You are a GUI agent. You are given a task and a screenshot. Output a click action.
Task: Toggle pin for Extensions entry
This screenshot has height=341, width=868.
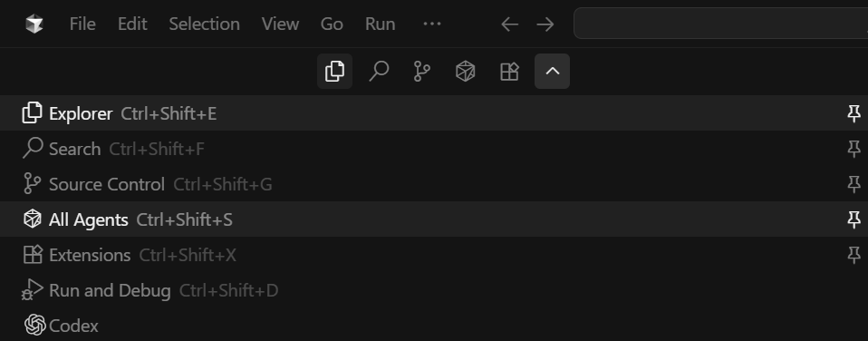pyautogui.click(x=854, y=255)
